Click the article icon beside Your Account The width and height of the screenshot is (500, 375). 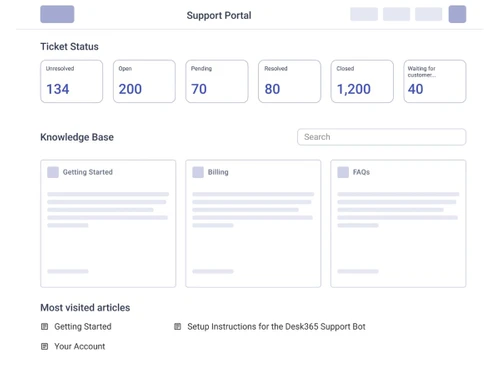[x=44, y=346]
